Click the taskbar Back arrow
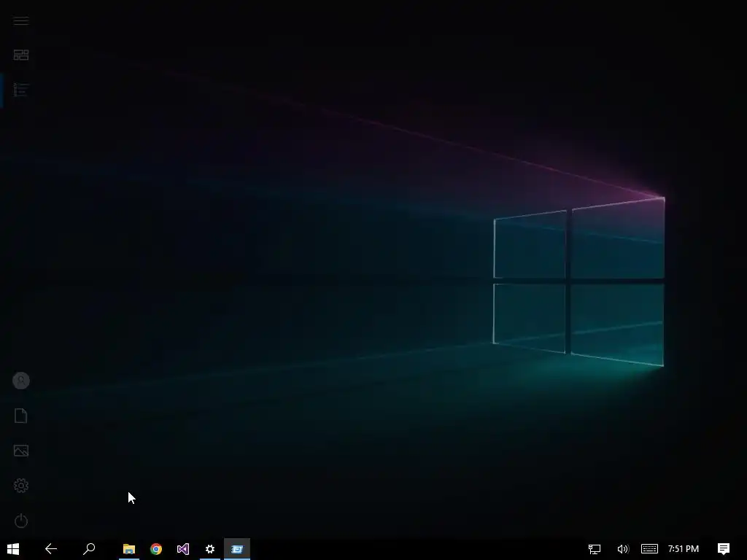This screenshot has width=747, height=560. (x=51, y=549)
